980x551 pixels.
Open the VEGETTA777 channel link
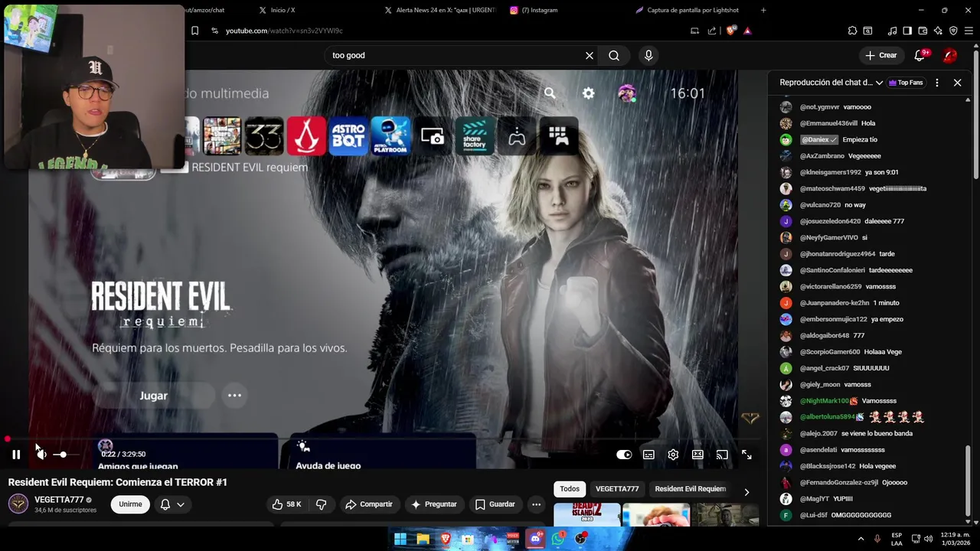tap(59, 500)
